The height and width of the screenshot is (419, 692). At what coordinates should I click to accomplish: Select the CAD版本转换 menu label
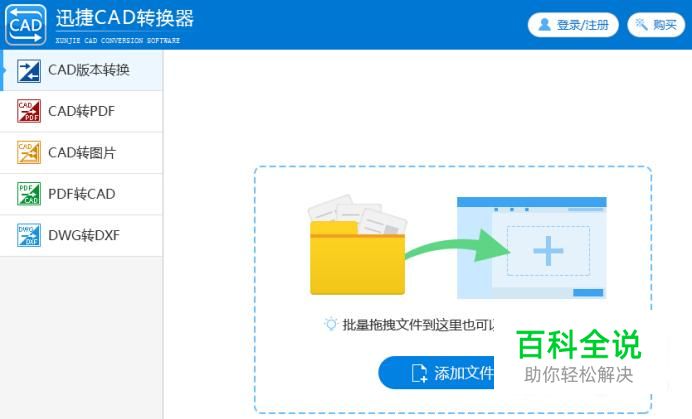pos(89,70)
